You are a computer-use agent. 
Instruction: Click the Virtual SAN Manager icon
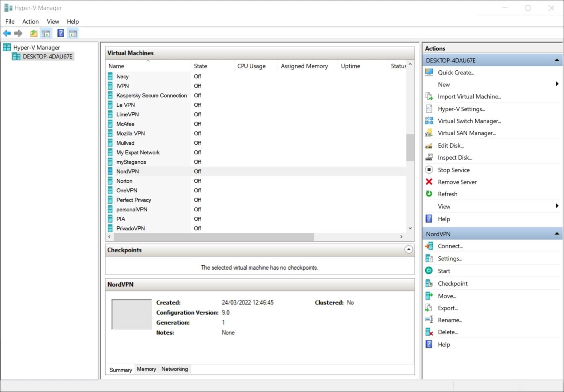pyautogui.click(x=429, y=133)
